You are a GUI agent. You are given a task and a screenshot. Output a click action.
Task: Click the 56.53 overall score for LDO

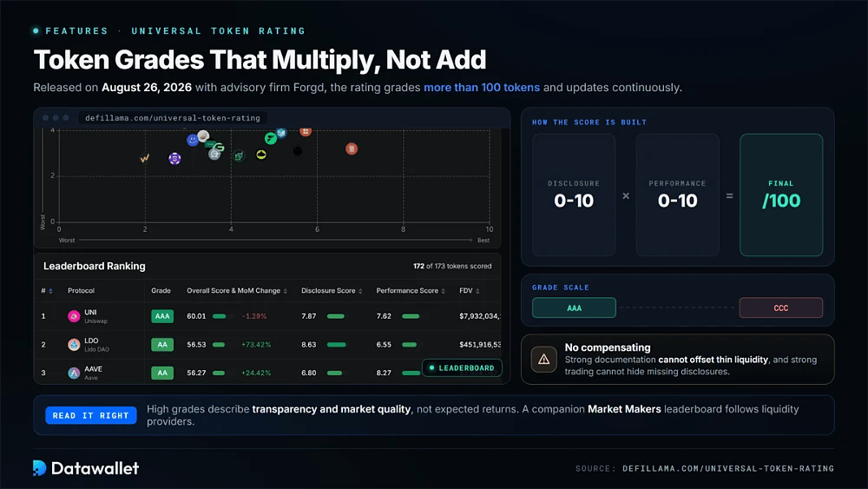(196, 345)
